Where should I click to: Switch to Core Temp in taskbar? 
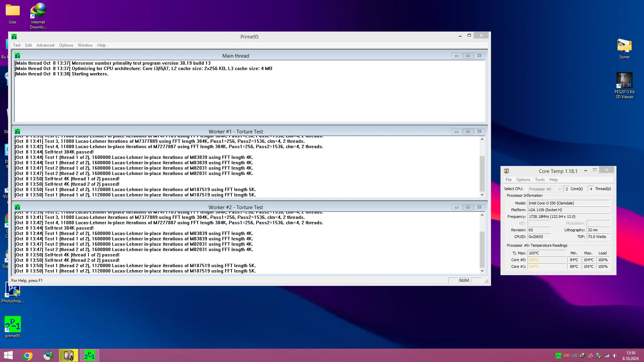coord(69,355)
